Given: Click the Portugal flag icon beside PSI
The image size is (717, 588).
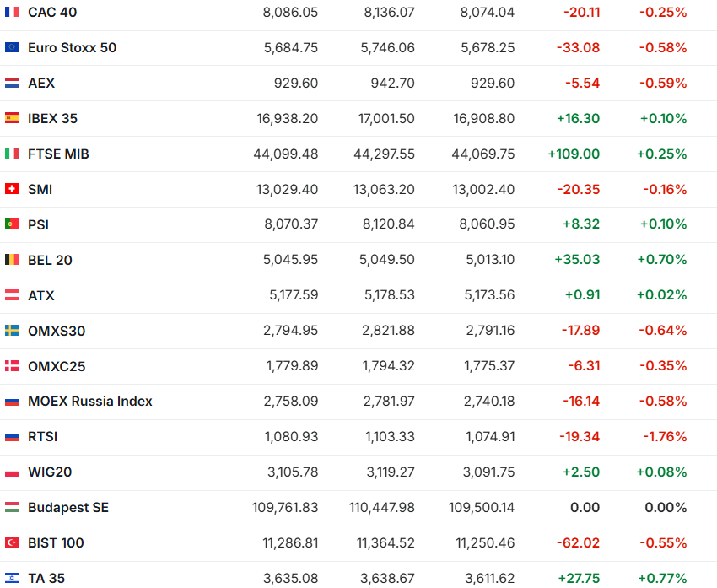Looking at the screenshot, I should point(12,225).
